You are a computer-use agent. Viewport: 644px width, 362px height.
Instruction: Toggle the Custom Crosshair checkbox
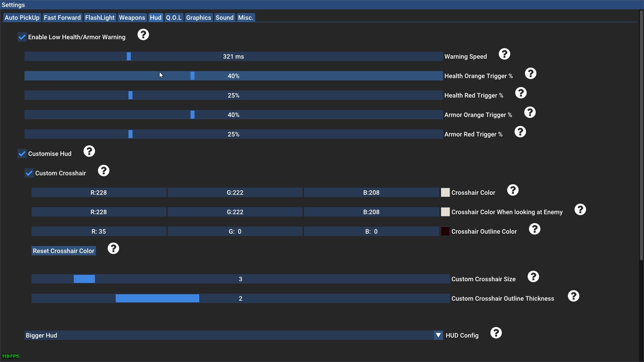[x=29, y=173]
